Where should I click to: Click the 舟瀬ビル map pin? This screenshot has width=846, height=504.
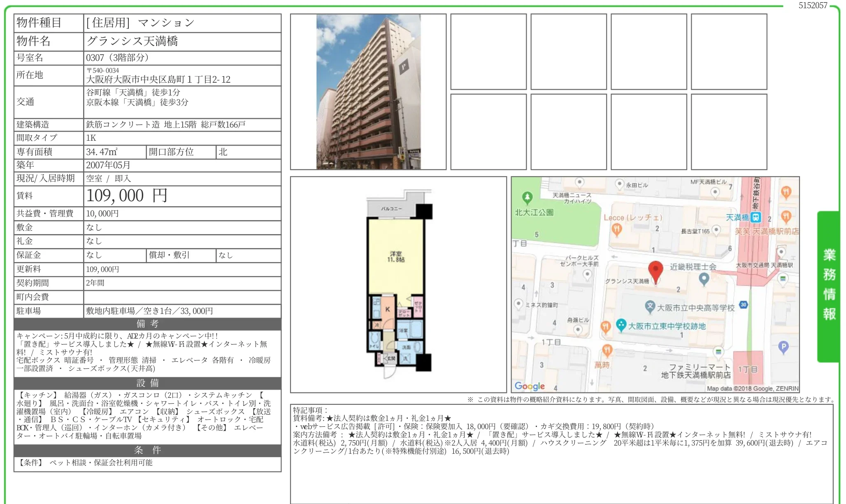[x=578, y=330]
